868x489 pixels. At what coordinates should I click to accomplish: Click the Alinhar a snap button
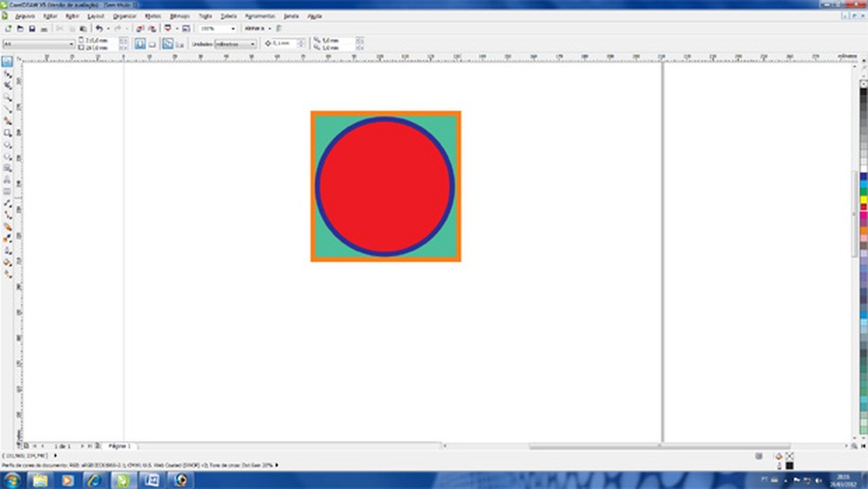point(256,28)
